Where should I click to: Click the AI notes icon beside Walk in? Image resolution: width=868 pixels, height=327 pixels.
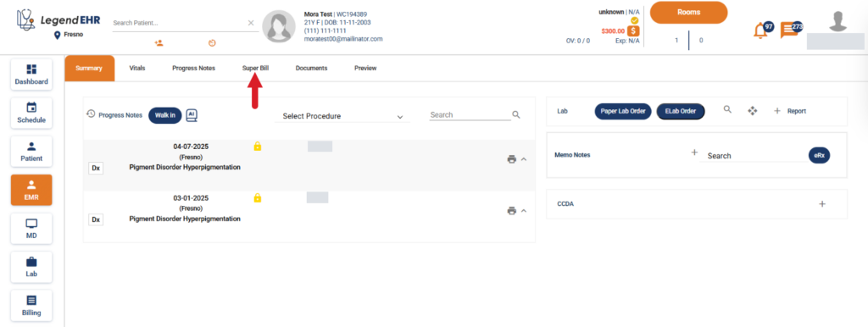[x=192, y=115]
